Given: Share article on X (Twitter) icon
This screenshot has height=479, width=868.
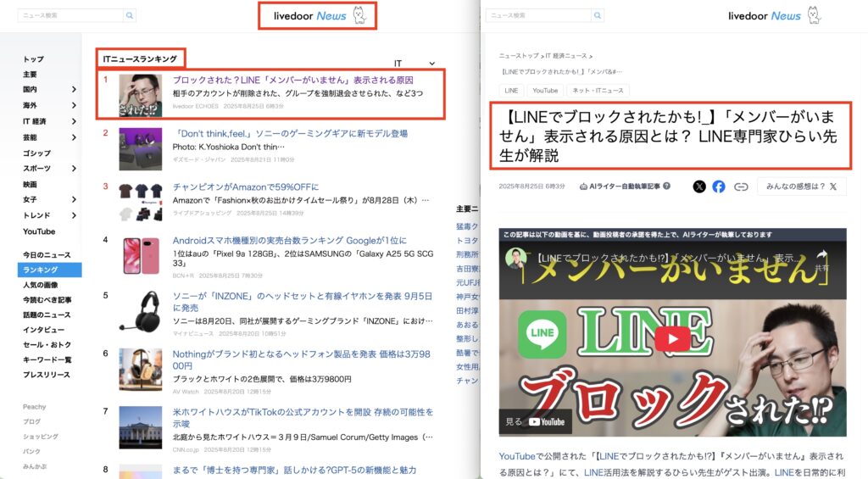Looking at the screenshot, I should point(699,187).
